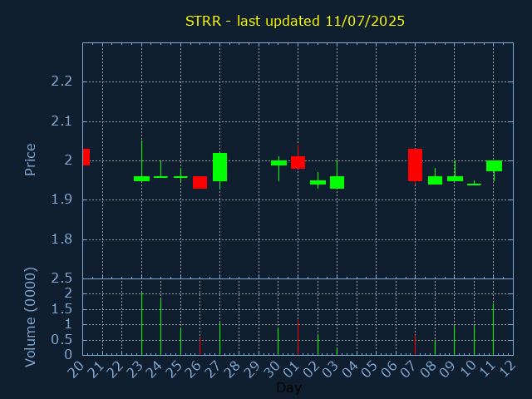Image resolution: width=532 pixels, height=399 pixels.
Task: Select the green candlestick for day 02
Action: coord(318,182)
